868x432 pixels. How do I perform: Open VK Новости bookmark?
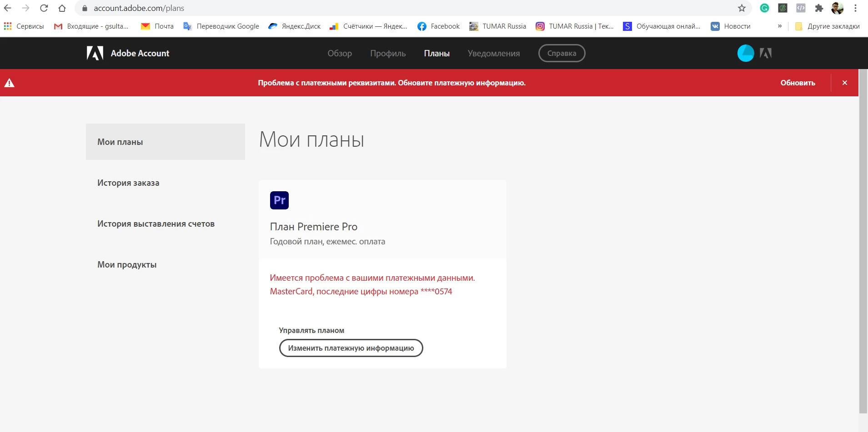[731, 26]
